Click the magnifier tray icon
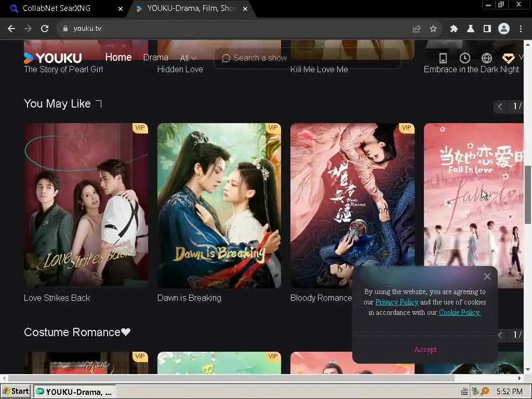 point(485,392)
